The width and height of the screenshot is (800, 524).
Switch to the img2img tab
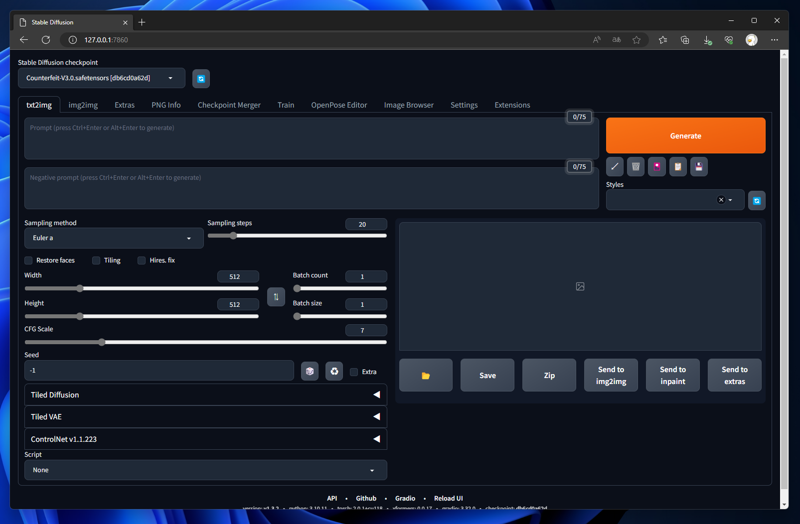[83, 105]
